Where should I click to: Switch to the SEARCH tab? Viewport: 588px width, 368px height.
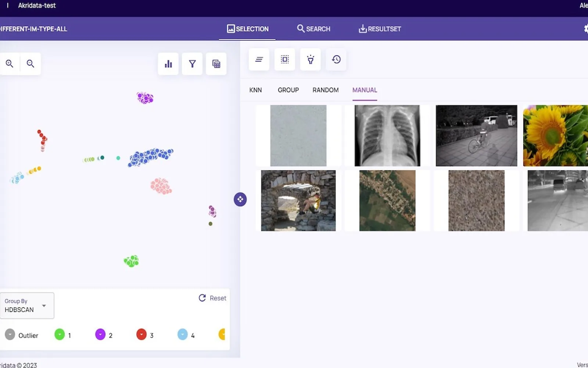pos(313,29)
